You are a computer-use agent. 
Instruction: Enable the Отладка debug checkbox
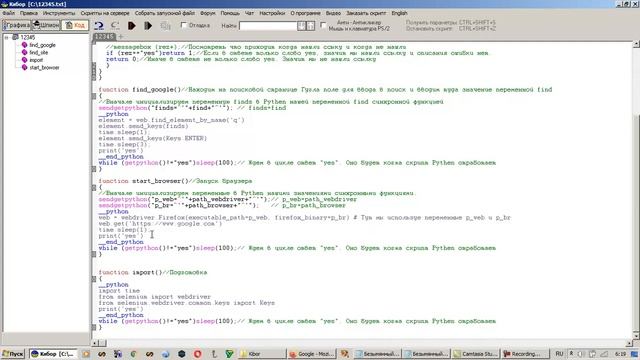click(184, 25)
